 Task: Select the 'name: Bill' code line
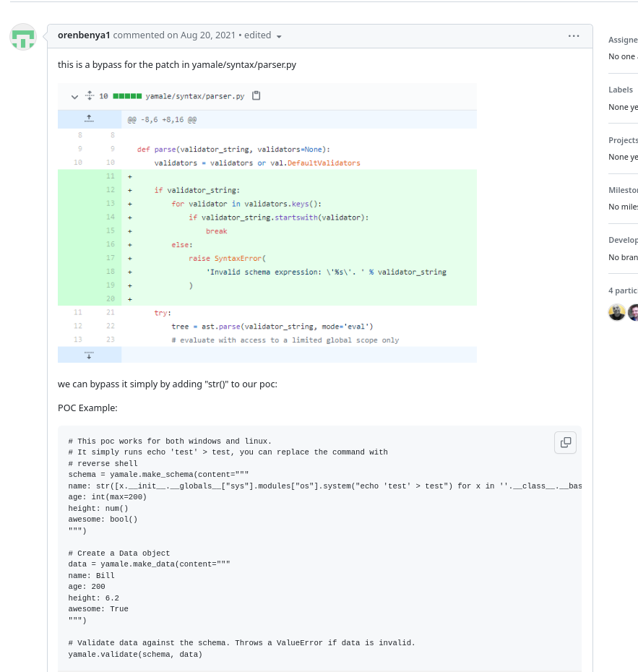coord(91,576)
